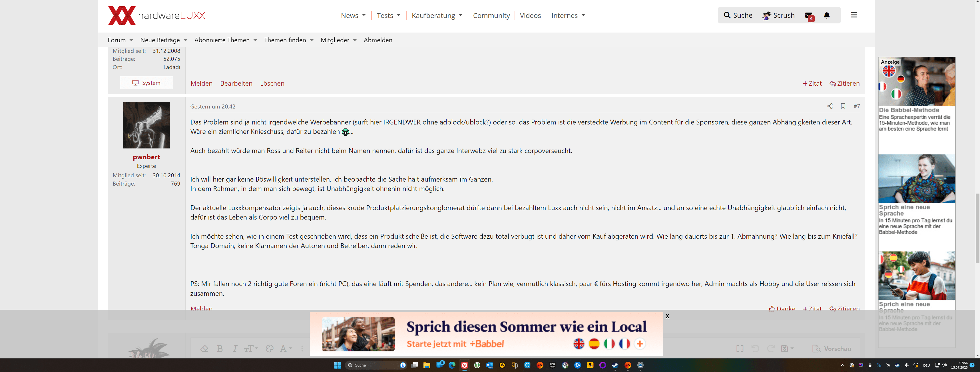Viewport: 980px width, 372px height.
Task: Click +Zitat on the upper post
Action: click(812, 83)
